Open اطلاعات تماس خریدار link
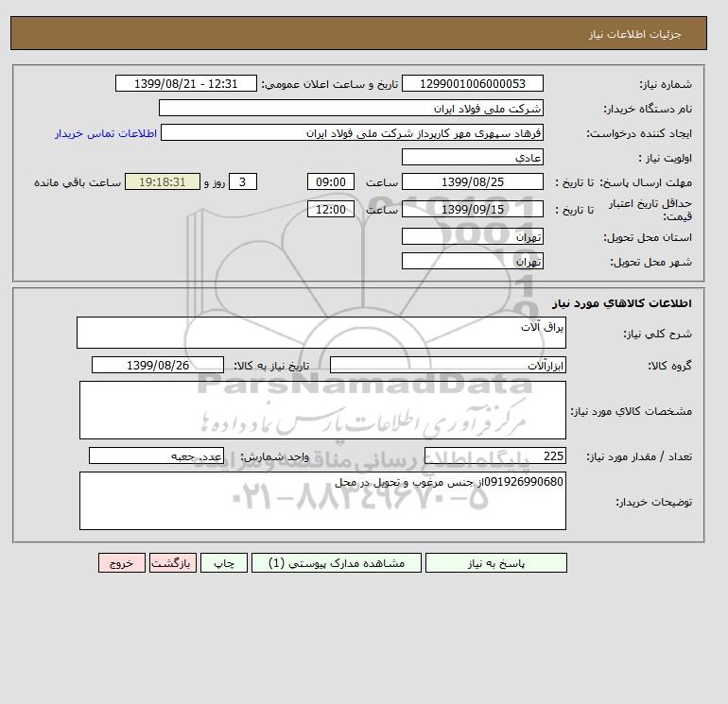The image size is (728, 704). [x=106, y=133]
